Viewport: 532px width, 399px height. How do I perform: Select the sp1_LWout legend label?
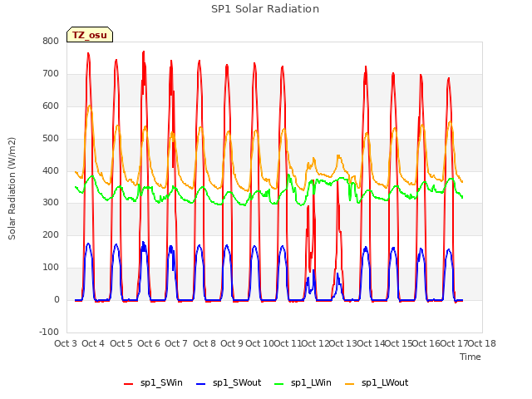(385, 382)
